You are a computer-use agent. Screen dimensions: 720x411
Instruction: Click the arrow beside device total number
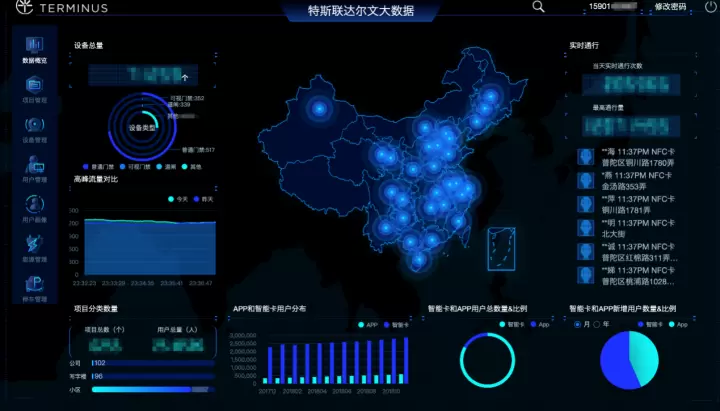(x=184, y=75)
